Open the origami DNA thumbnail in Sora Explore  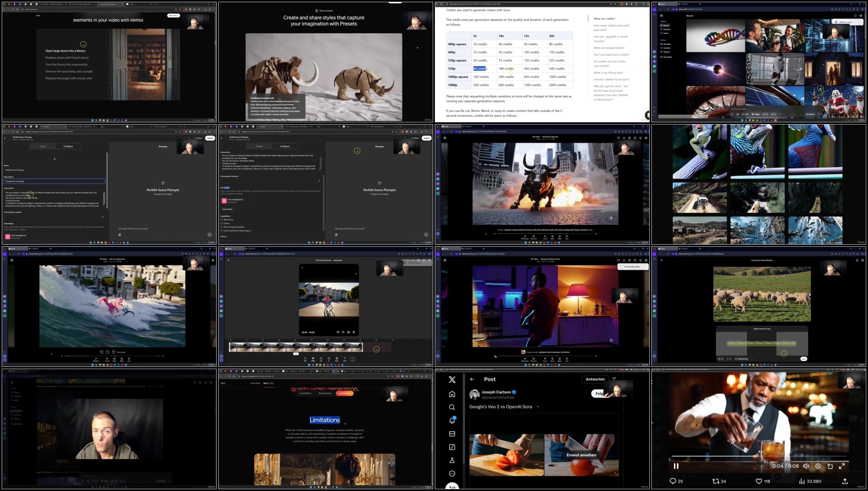pos(716,36)
